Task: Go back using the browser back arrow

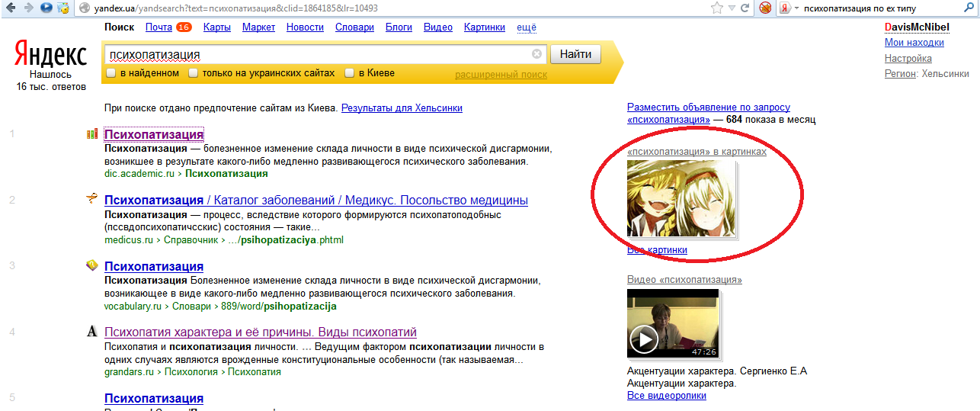Action: tap(10, 8)
